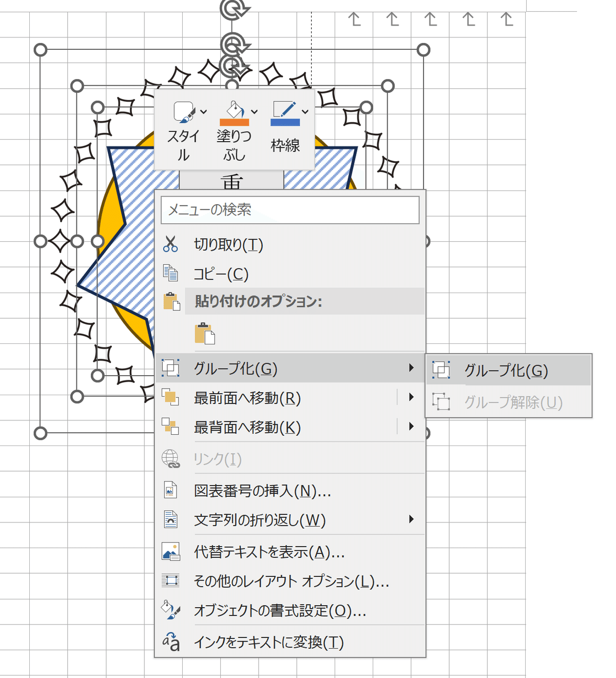Click the 枠線 label button

[x=285, y=145]
